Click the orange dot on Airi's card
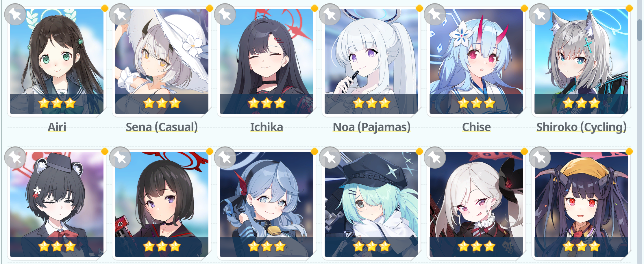Screen dimensions: 644x264 (x=105, y=8)
